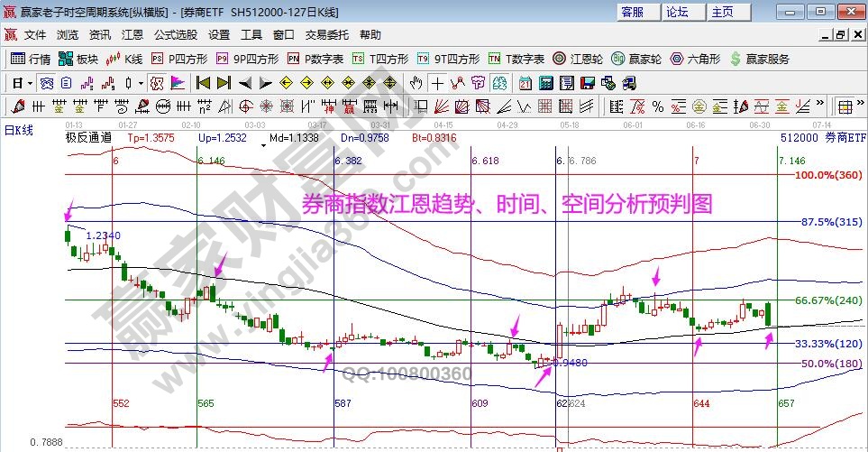
Task: Toggle the crosshair cursor tool
Action: pos(437,83)
